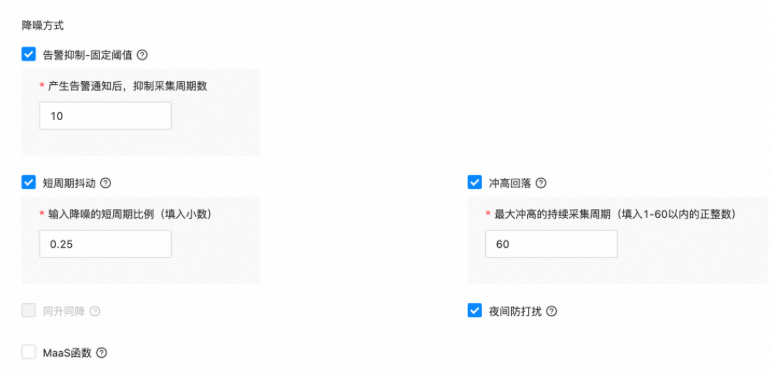Click the 短周期抖动 label text

[69, 183]
